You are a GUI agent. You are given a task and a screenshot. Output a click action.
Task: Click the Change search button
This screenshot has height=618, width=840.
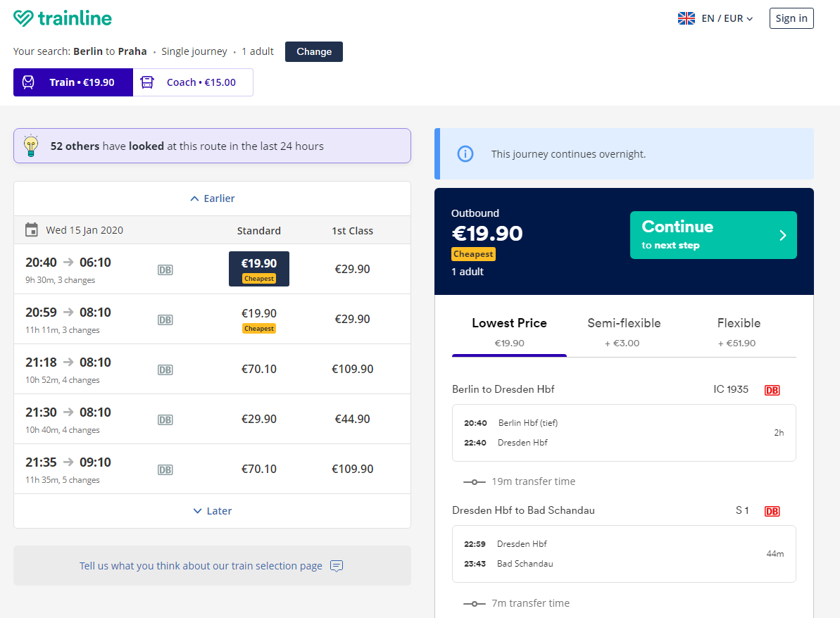[313, 51]
